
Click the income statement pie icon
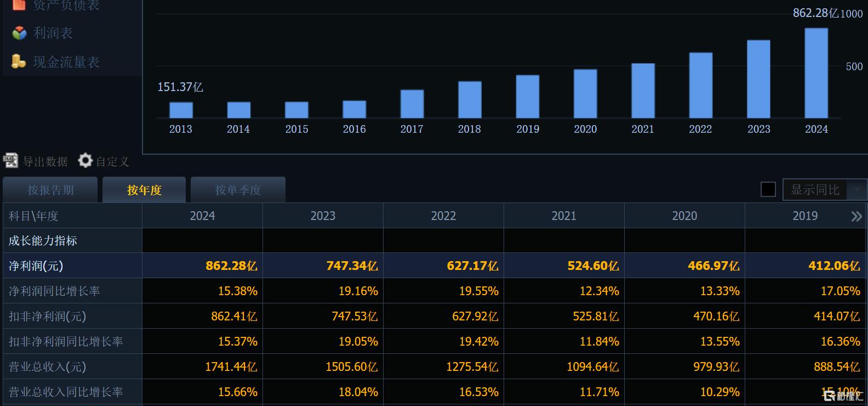(19, 33)
